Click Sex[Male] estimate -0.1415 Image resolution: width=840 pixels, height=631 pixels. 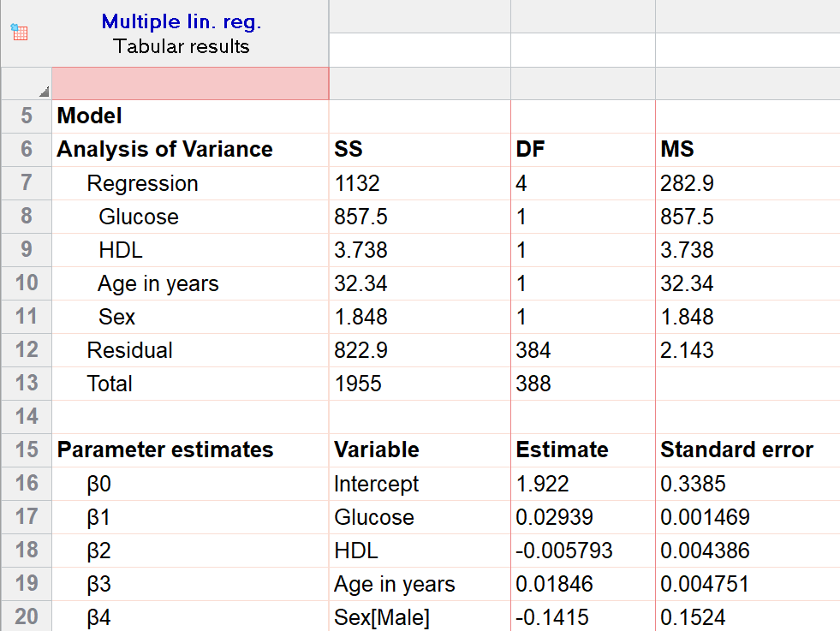[x=551, y=617]
